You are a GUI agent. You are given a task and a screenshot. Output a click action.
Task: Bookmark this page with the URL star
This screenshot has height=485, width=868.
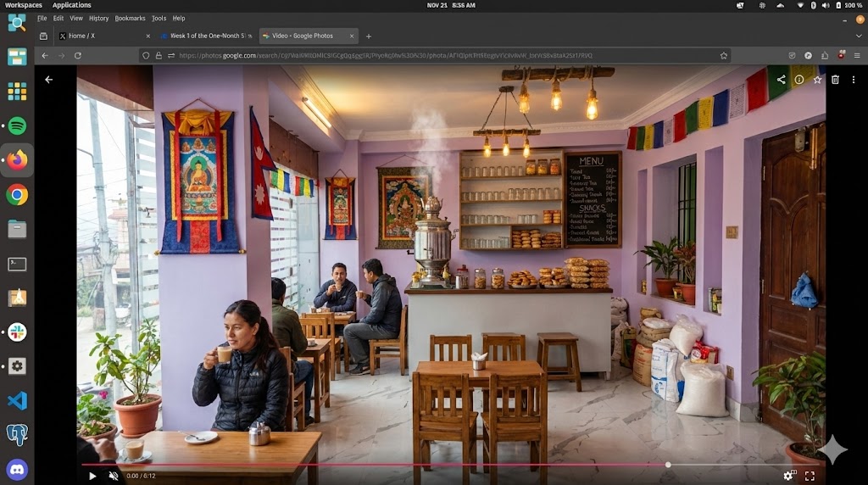click(x=724, y=55)
